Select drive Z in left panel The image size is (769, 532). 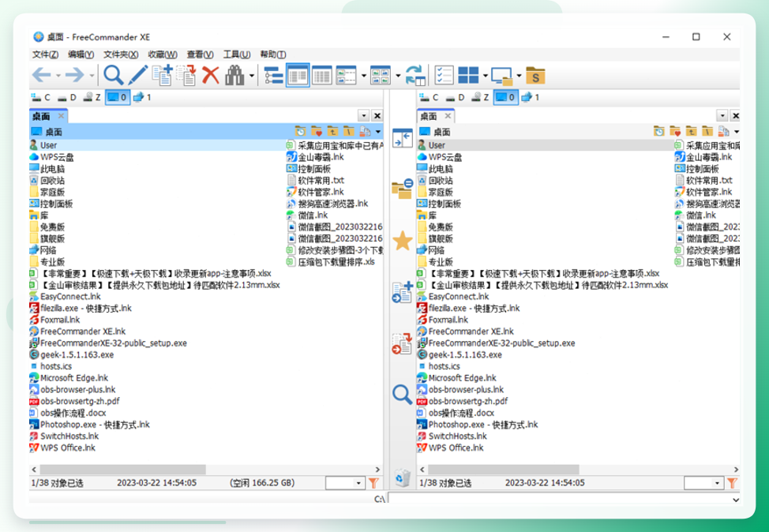point(92,97)
